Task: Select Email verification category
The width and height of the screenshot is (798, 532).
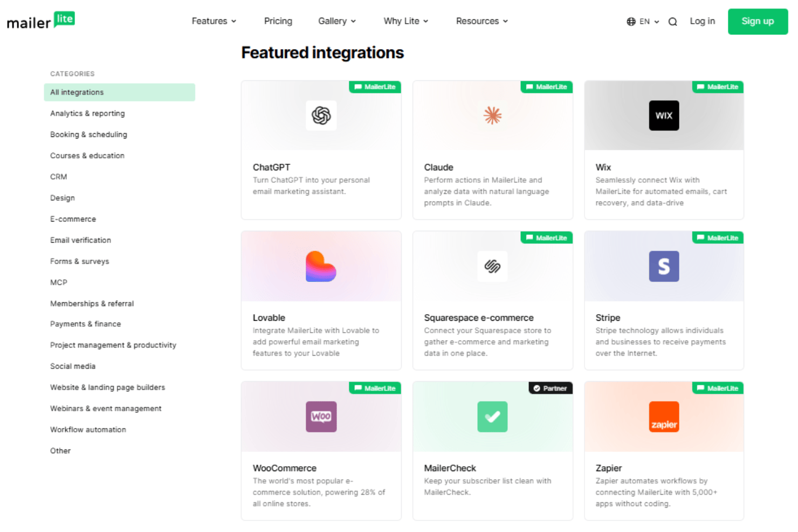Action: (80, 240)
